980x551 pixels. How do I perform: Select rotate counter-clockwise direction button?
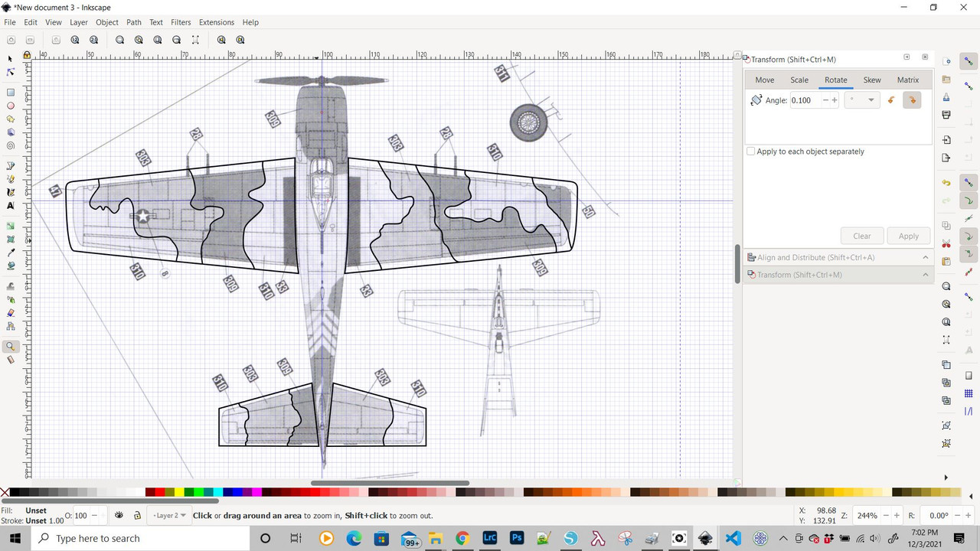coord(891,100)
